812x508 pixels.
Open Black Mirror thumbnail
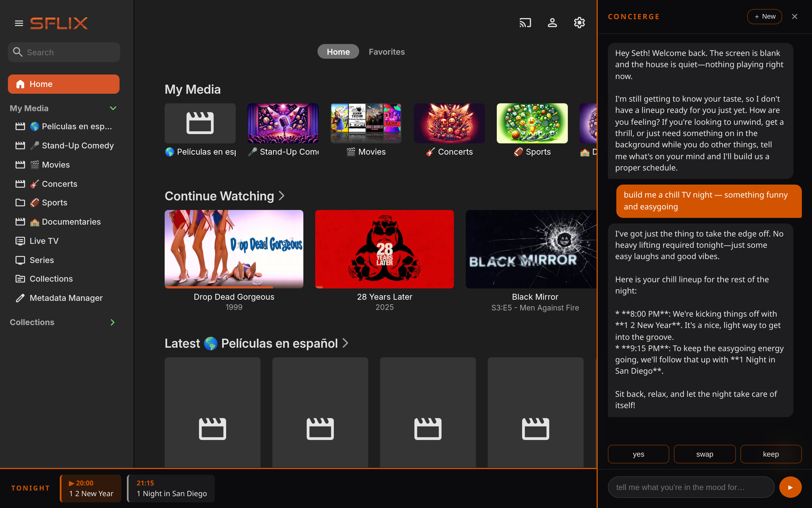click(531, 249)
